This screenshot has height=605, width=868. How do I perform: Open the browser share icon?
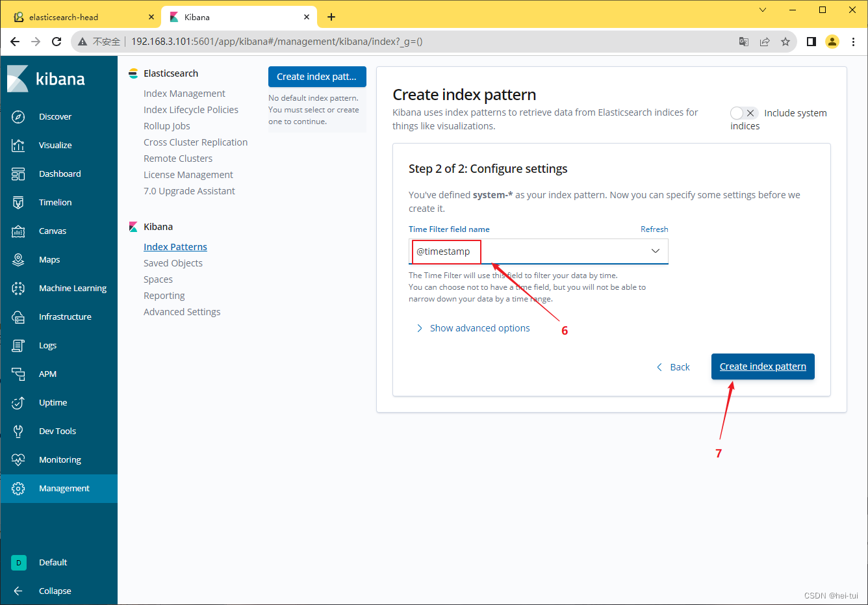[765, 42]
